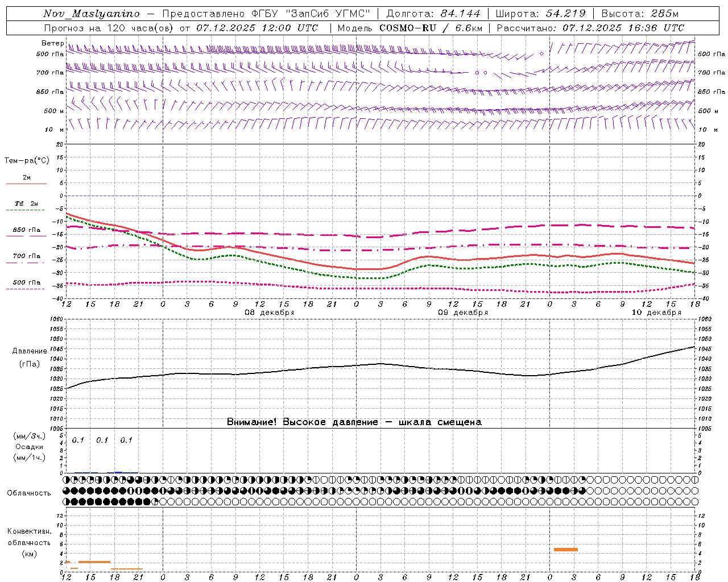Select the Давление pressure panel label
The width and height of the screenshot is (728, 582).
[30, 351]
